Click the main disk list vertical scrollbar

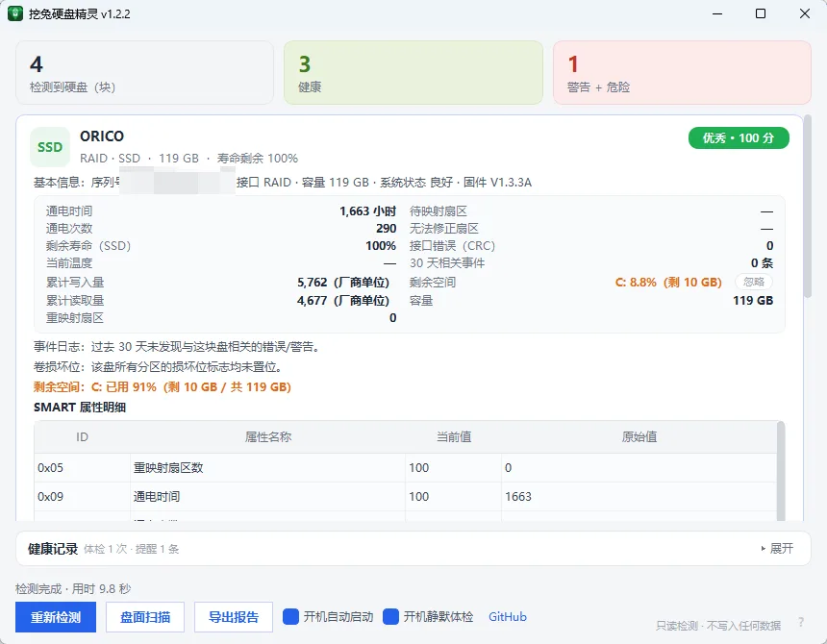[x=808, y=206]
